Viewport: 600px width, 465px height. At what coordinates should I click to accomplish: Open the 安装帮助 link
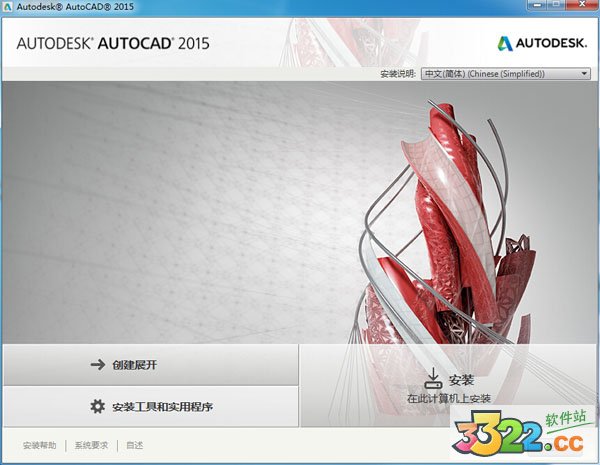(x=39, y=445)
